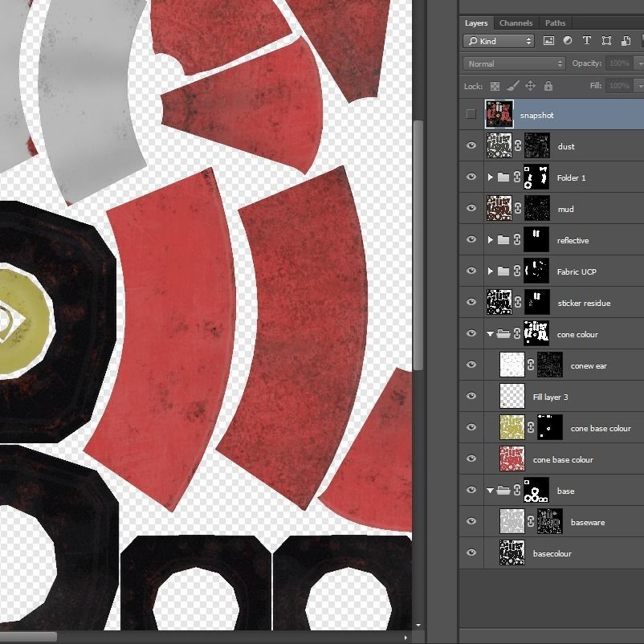Select the mud layer thumbnail
Image resolution: width=644 pixels, height=644 pixels.
click(x=499, y=208)
